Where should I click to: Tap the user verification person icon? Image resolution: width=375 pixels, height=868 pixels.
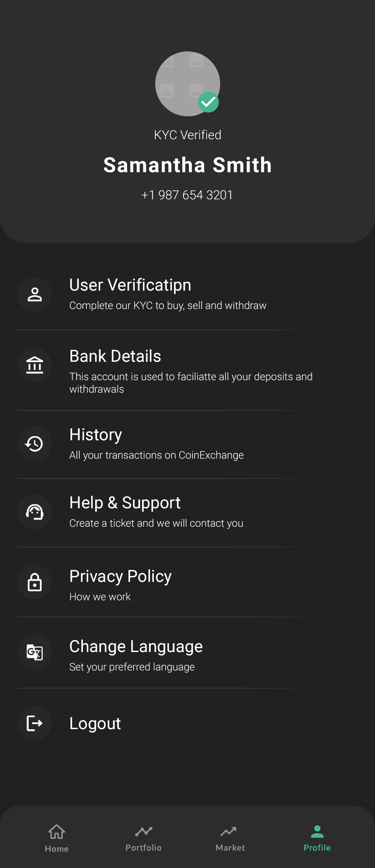(35, 294)
